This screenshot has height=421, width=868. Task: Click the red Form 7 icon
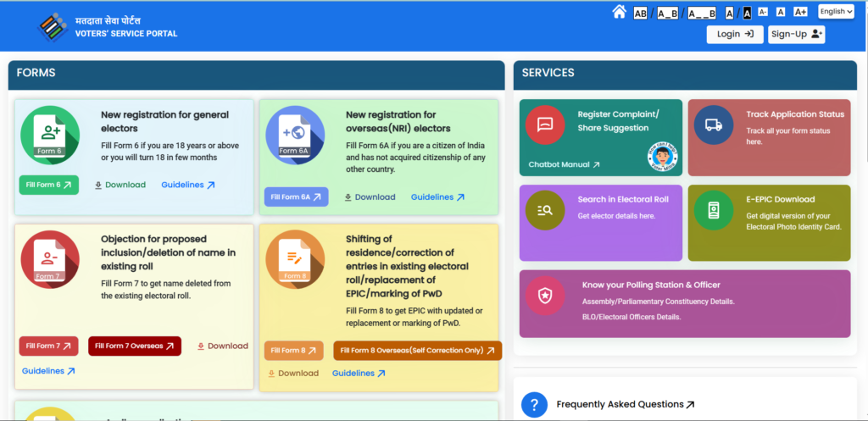(50, 259)
